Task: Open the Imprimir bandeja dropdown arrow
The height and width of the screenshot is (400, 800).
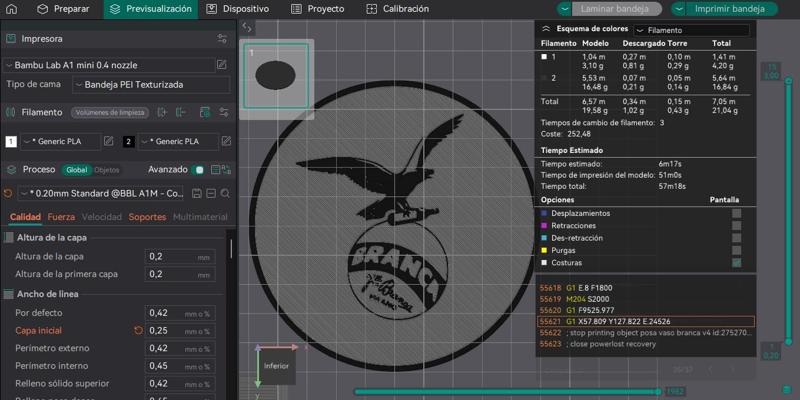Action: (678, 9)
